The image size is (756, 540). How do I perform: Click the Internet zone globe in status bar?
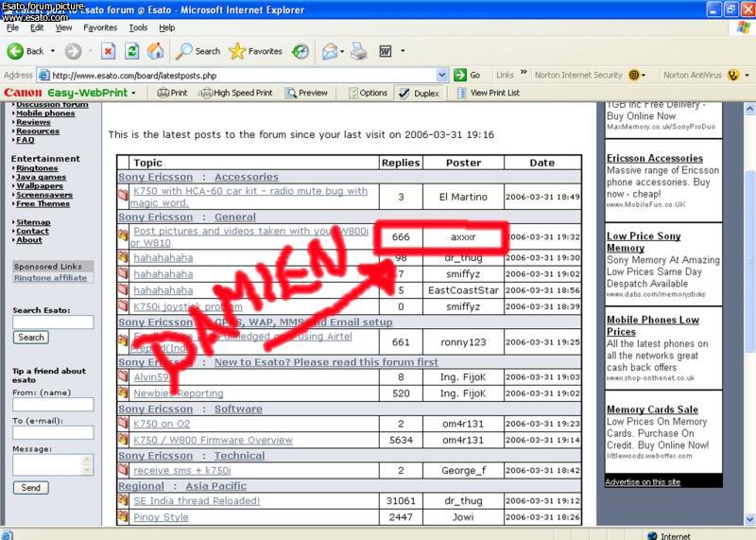(x=652, y=535)
